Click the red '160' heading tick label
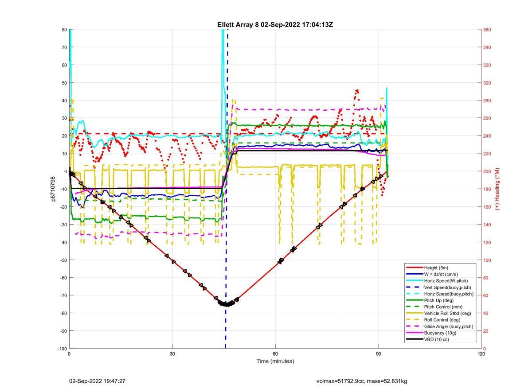 487,207
